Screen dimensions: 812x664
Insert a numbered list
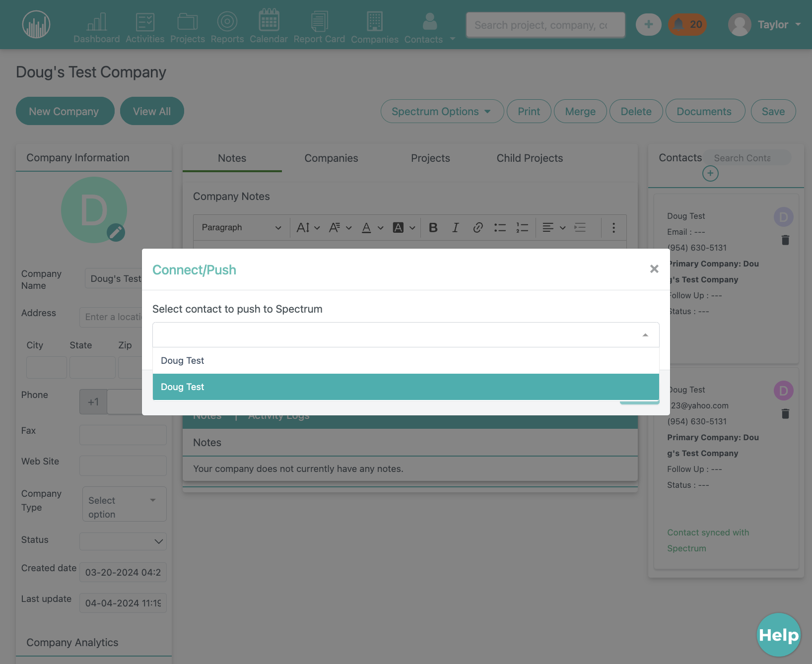click(x=522, y=227)
